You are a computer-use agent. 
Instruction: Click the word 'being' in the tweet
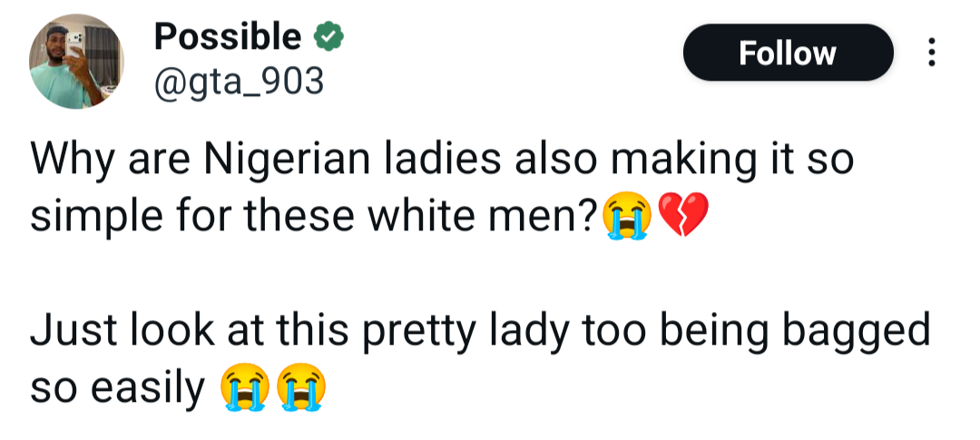tap(720, 334)
